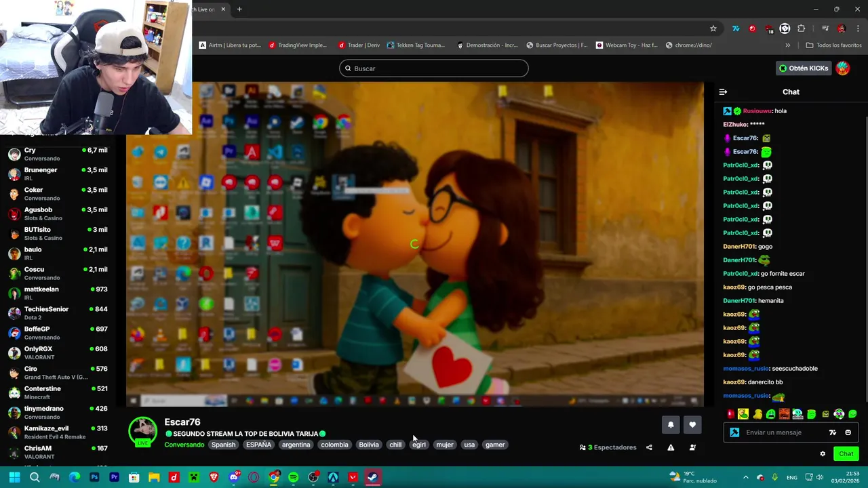Open the Trader | Deriv bookmark
Image resolution: width=868 pixels, height=488 pixels.
(x=359, y=45)
